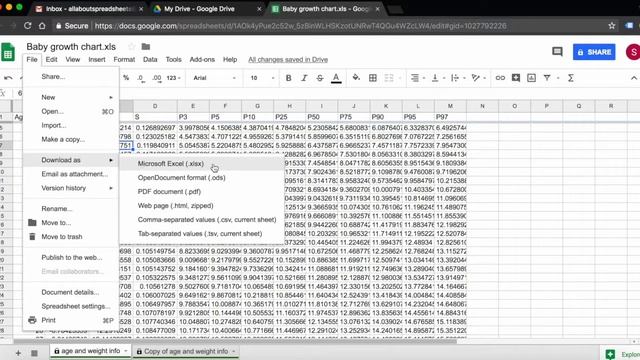Screen dimensions: 640x360
Task: Open the 123 number format dropdown
Action: [173, 78]
